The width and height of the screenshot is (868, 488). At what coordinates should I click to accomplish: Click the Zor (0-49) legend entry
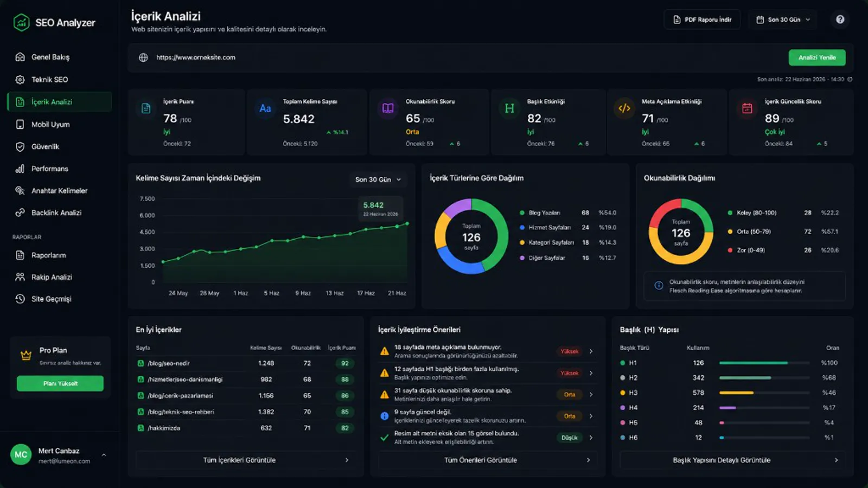(783, 251)
